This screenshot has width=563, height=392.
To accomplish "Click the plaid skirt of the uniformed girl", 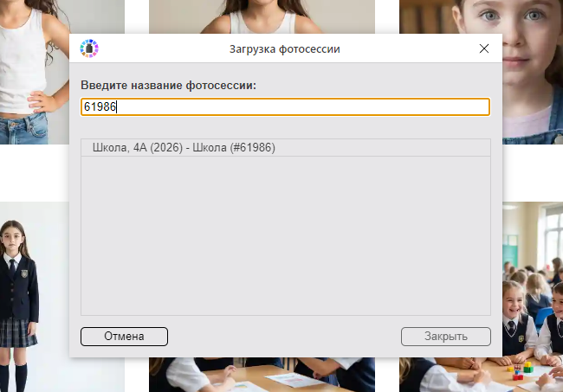I will click(17, 332).
